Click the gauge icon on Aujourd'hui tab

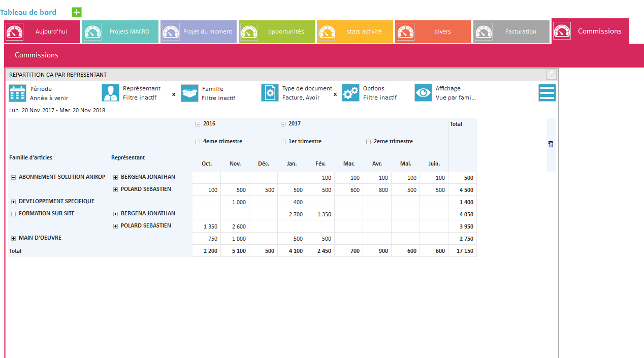click(14, 31)
